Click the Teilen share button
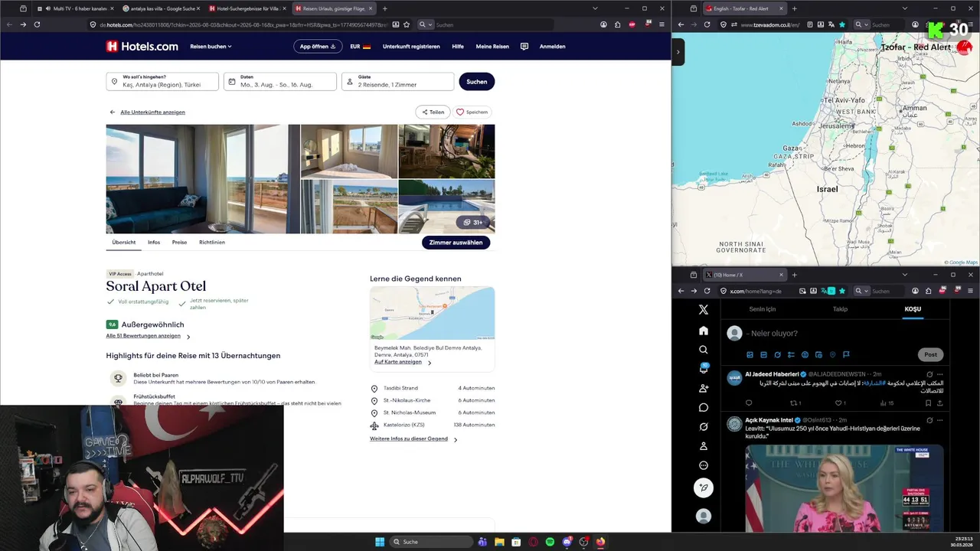The height and width of the screenshot is (551, 980). click(x=433, y=112)
